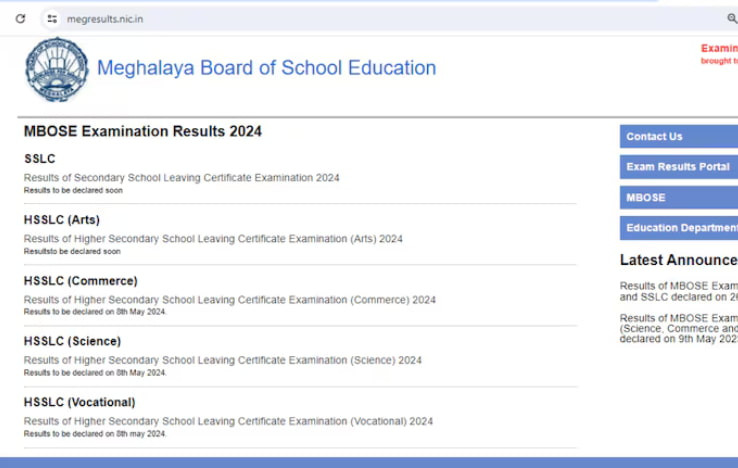Image resolution: width=738 pixels, height=468 pixels.
Task: Open HSSLC (Vocational) 2024 results link
Action: tap(228, 421)
